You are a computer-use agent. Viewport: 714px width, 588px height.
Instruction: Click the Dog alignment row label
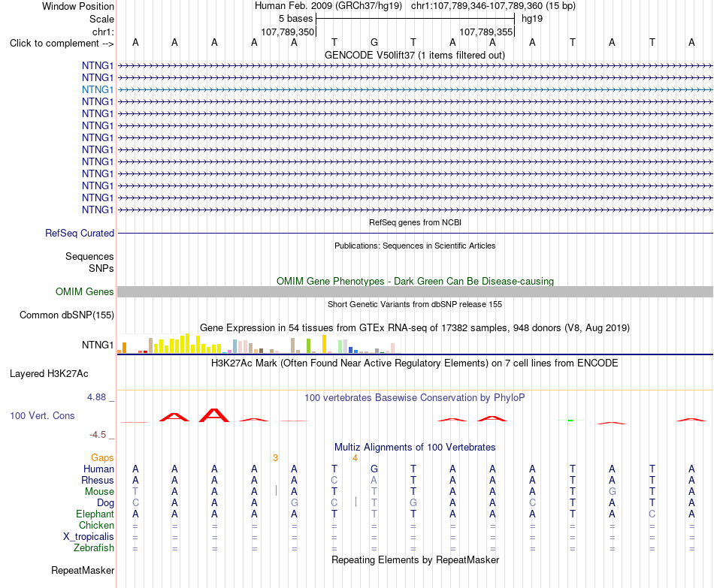coord(105,503)
